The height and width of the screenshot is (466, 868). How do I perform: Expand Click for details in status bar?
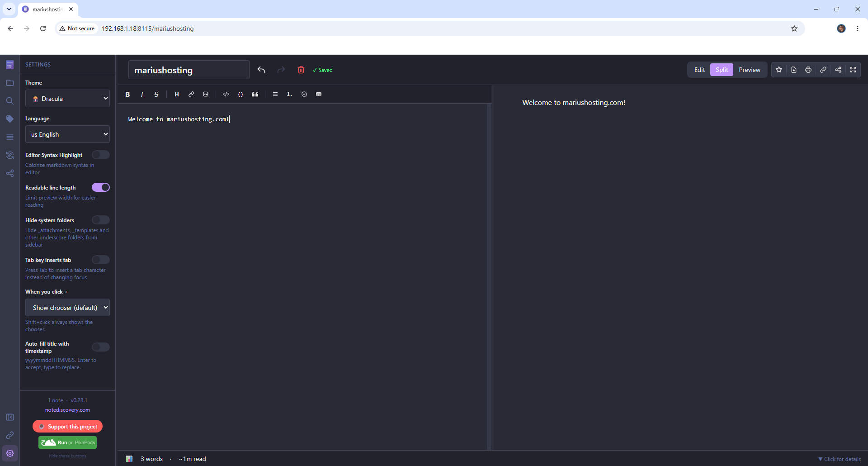840,459
